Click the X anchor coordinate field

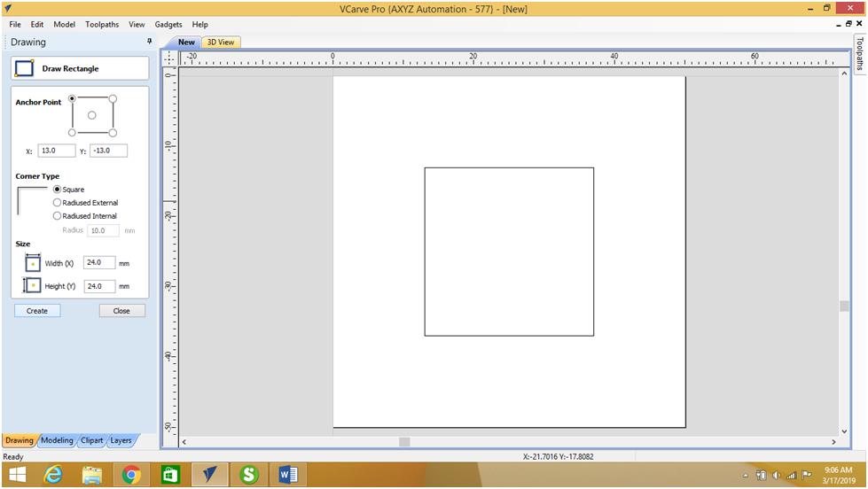click(57, 151)
